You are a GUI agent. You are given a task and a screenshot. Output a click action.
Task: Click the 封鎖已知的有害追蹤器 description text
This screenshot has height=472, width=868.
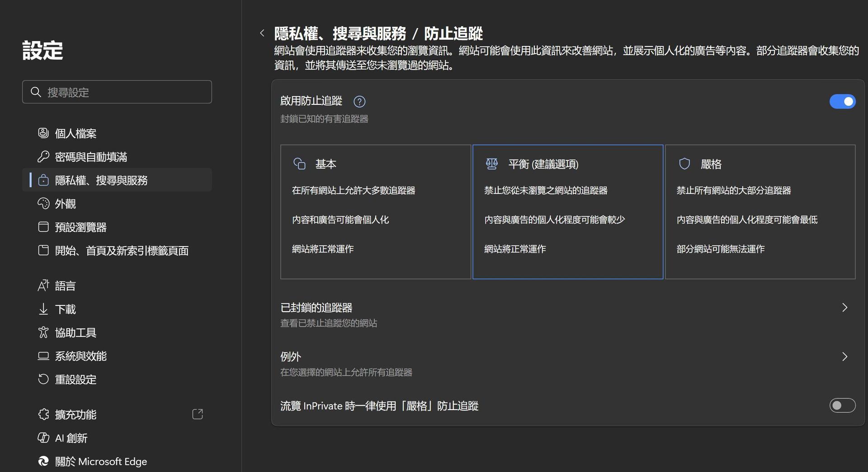pyautogui.click(x=324, y=119)
